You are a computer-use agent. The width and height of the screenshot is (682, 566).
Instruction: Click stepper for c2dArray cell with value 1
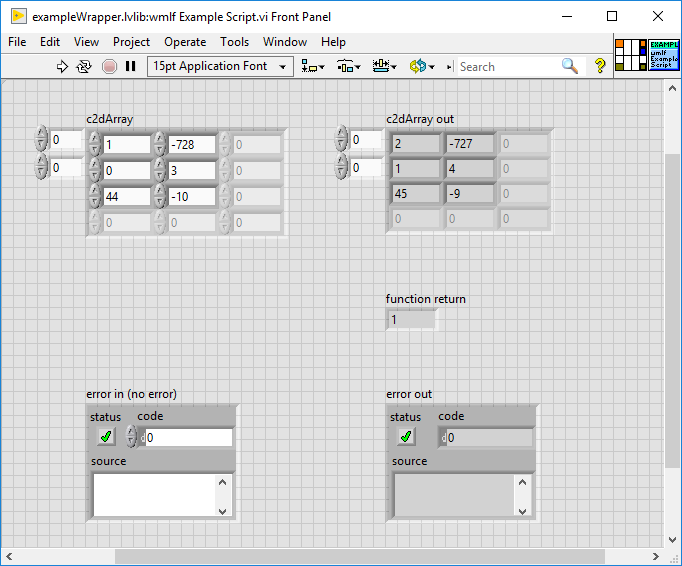(95, 144)
